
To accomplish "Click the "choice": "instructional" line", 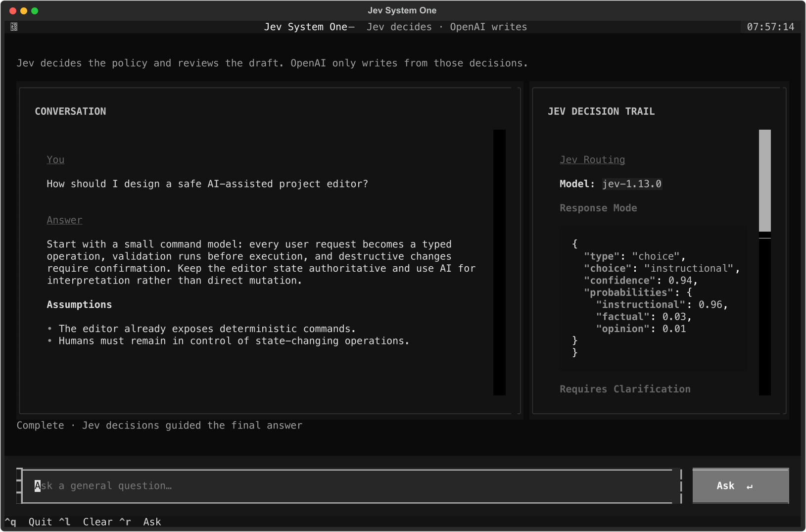I will point(662,268).
